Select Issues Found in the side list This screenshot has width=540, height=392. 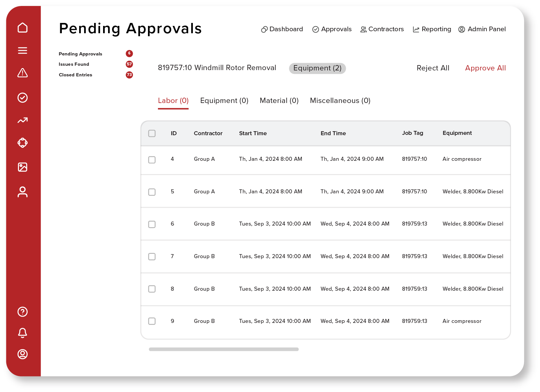point(74,64)
